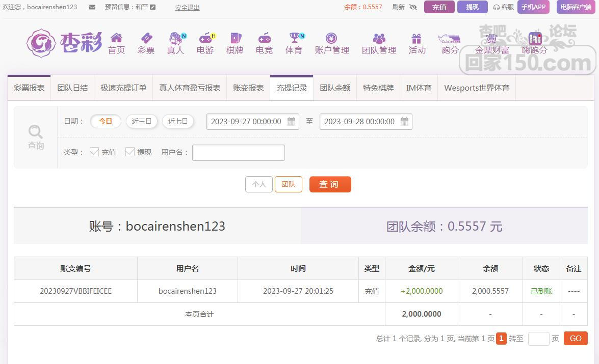Screen dimensions: 599x364
Task: Open 棋牌 card games icon
Action: 236,38
